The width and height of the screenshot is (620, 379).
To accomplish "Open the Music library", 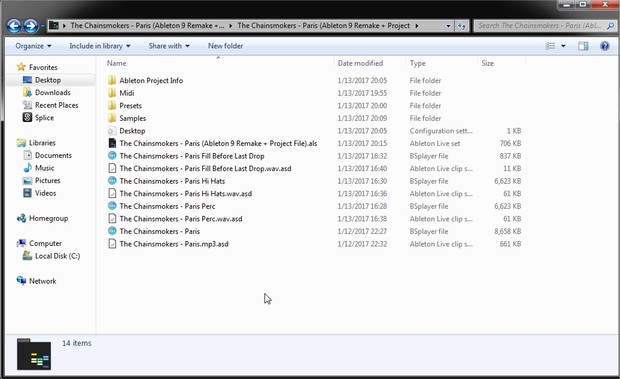I will [x=39, y=168].
